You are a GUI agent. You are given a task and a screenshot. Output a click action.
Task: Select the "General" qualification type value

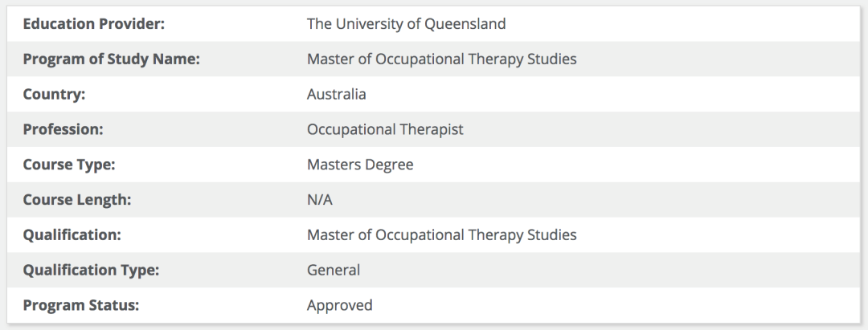pyautogui.click(x=334, y=271)
